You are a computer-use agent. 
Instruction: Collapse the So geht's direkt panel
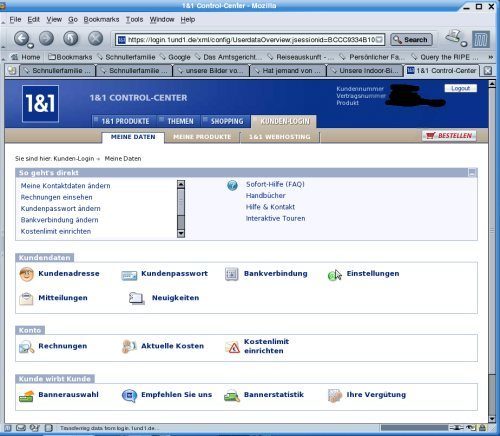pos(472,173)
